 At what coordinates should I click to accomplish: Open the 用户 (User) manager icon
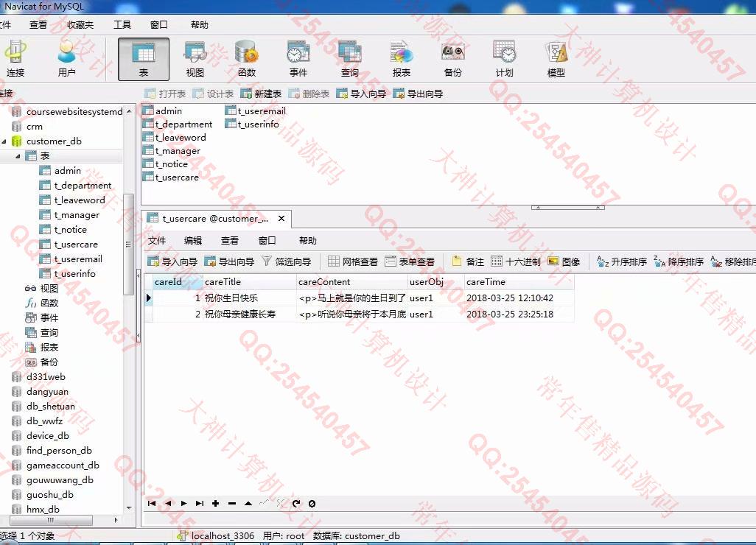pyautogui.click(x=66, y=59)
